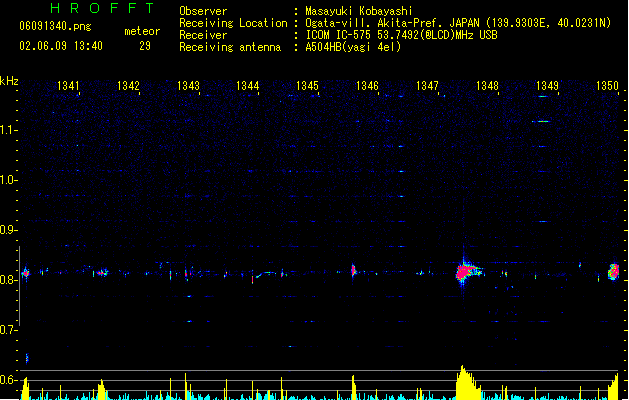Click the Receiver label
Viewport: 629px width, 400px height.
click(x=203, y=35)
